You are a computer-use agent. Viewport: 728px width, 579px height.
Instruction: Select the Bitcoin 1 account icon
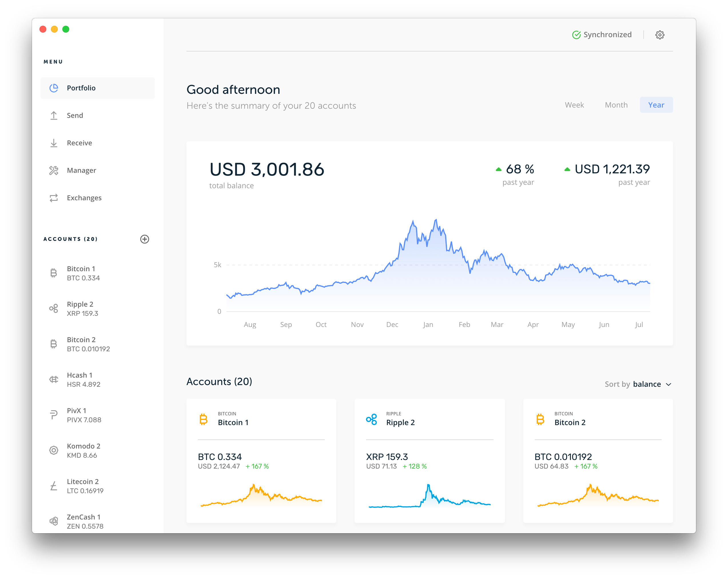(53, 273)
